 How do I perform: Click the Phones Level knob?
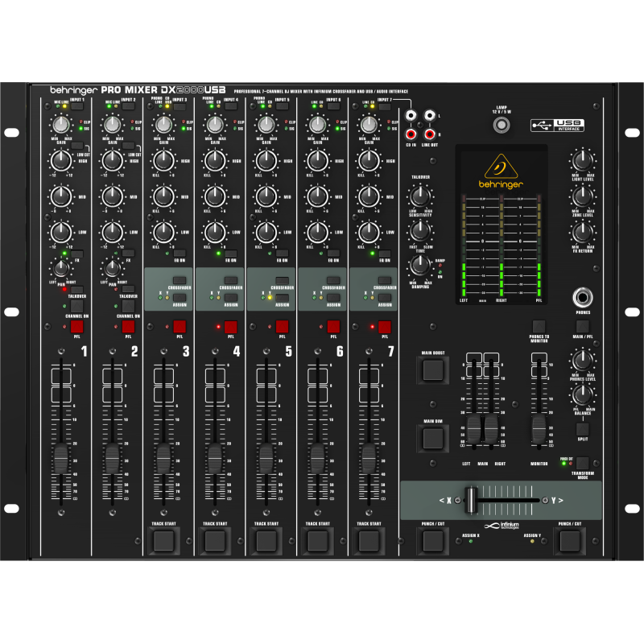(x=582, y=361)
